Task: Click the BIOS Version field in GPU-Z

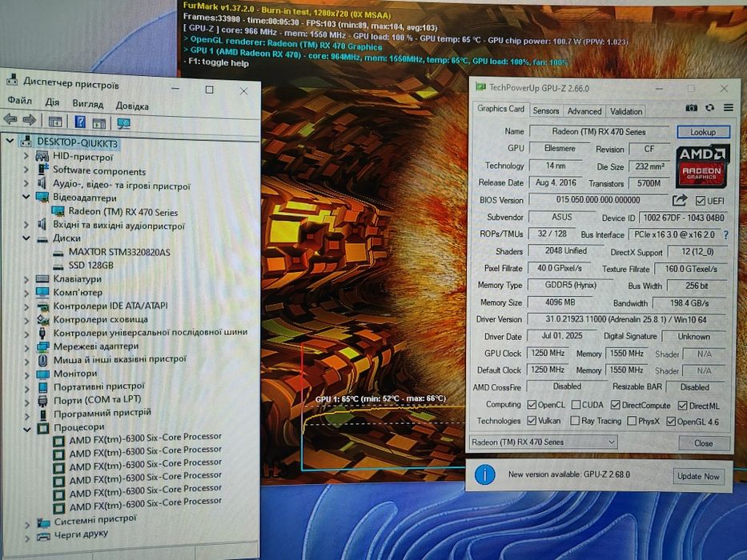Action: pos(598,200)
